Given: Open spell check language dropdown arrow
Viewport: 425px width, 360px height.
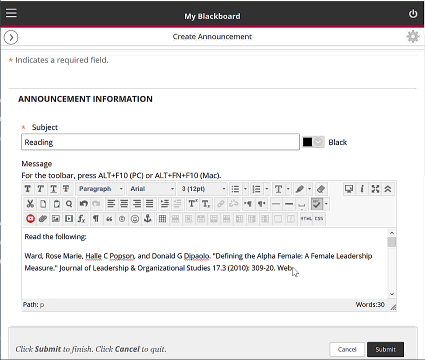Looking at the screenshot, I should [x=326, y=204].
